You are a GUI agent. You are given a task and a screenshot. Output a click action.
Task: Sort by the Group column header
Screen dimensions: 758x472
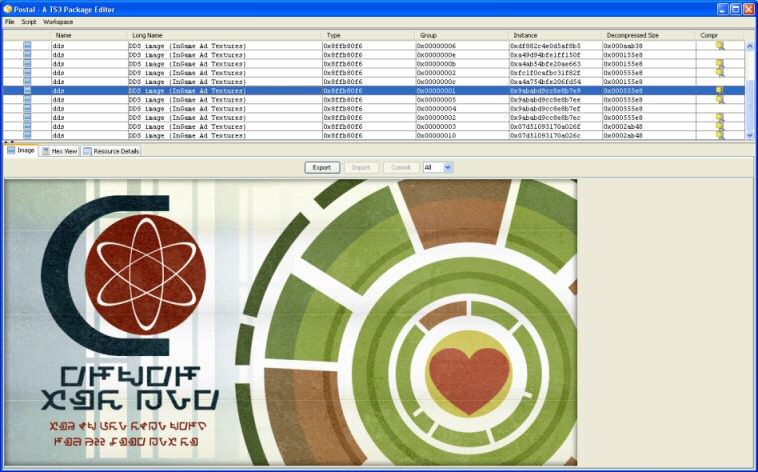[x=462, y=35]
